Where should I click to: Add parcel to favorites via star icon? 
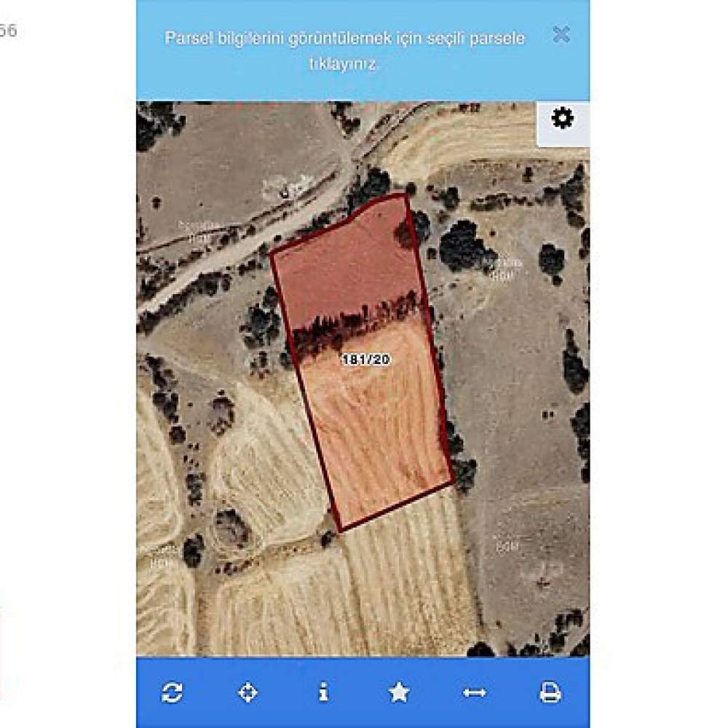(x=399, y=692)
